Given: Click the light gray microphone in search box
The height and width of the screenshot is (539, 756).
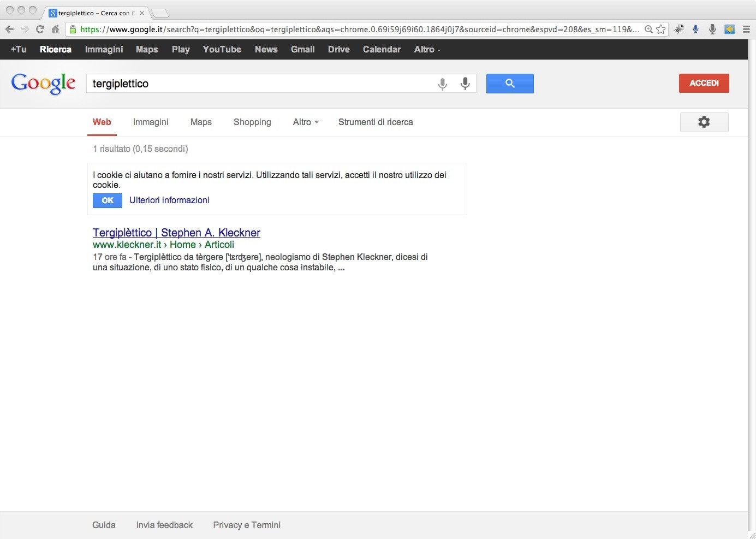Looking at the screenshot, I should point(443,84).
